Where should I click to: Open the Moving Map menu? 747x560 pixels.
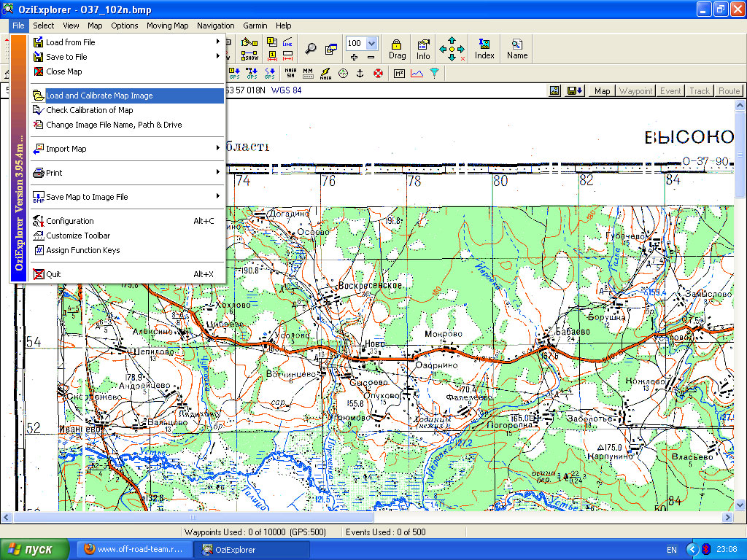pos(167,26)
